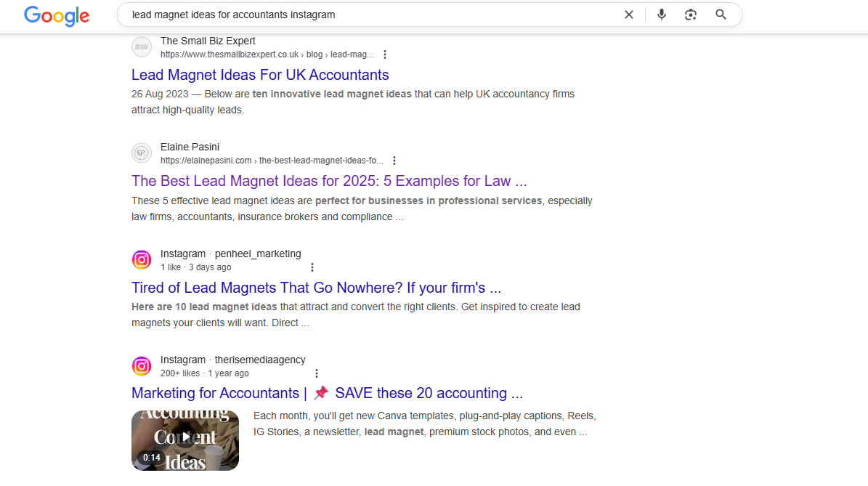The width and height of the screenshot is (868, 486).
Task: Open The Small Biz Expert site favicon
Action: pos(142,47)
